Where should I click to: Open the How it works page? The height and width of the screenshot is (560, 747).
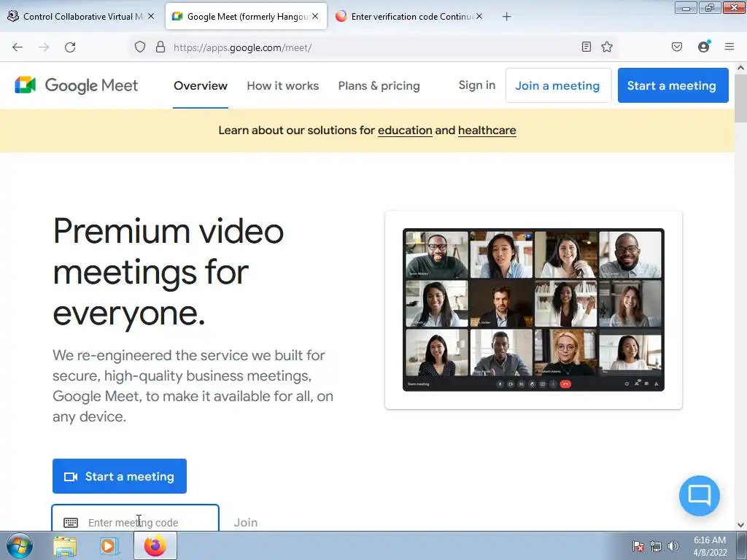pos(283,86)
